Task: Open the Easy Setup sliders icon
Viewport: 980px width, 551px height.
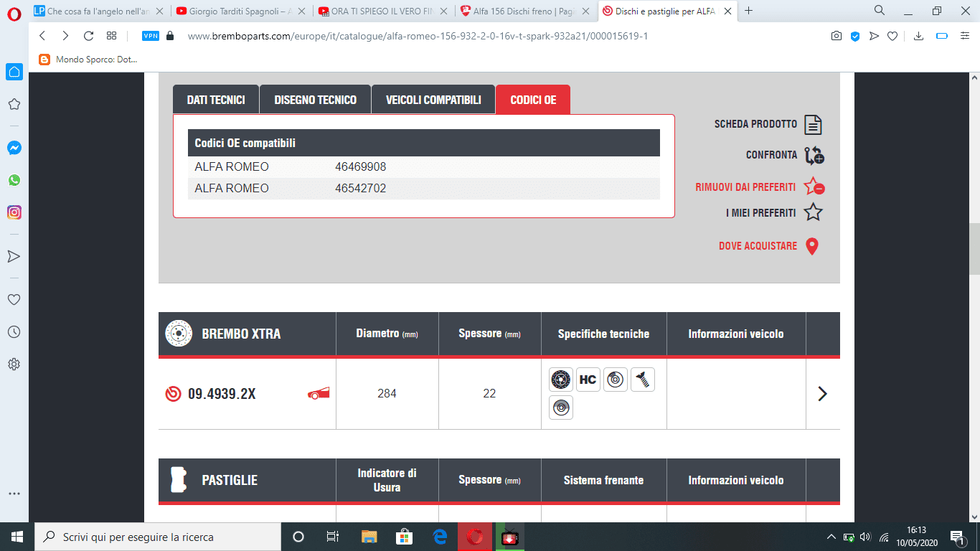Action: (x=964, y=36)
